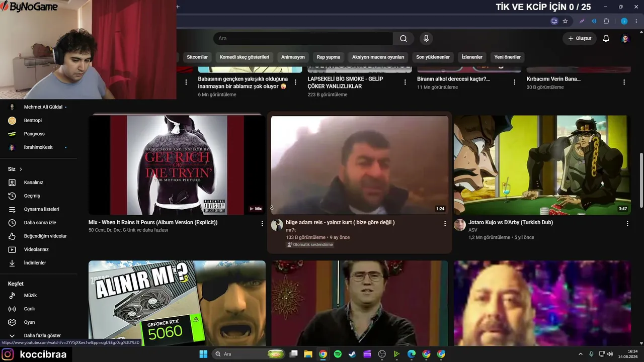Click the Windows taskbar Ara search box
The image size is (644, 362).
tap(248, 354)
